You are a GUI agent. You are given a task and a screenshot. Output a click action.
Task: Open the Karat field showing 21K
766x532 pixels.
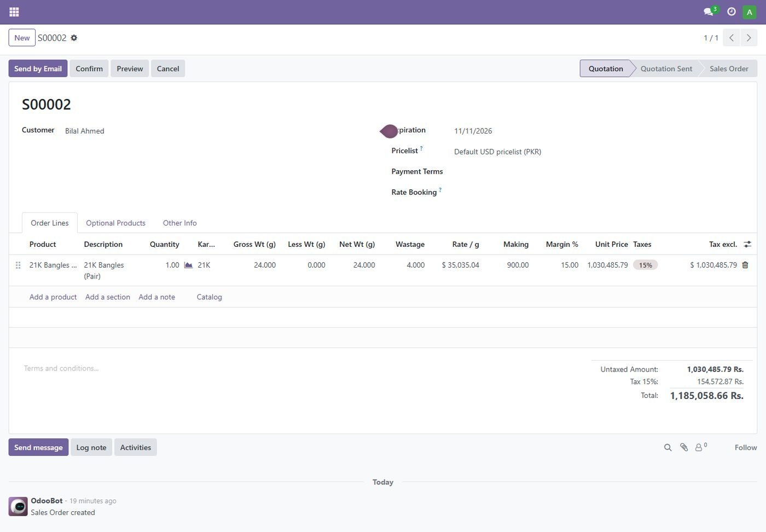click(x=204, y=265)
